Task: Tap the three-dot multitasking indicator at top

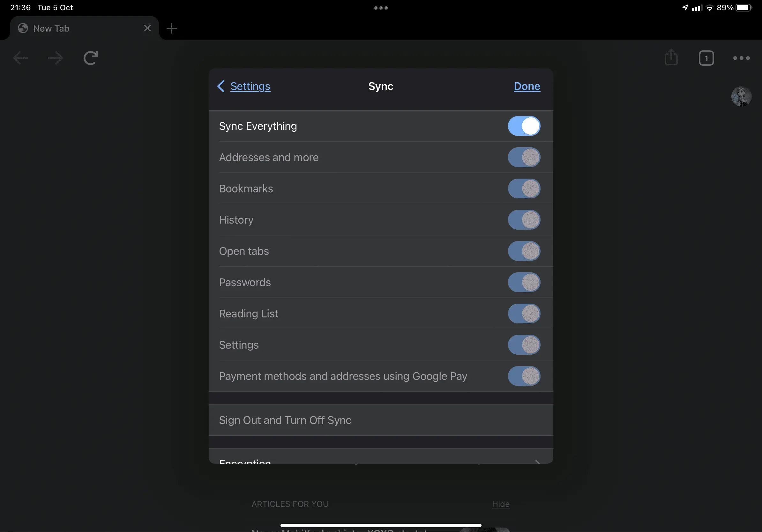Action: [381, 8]
